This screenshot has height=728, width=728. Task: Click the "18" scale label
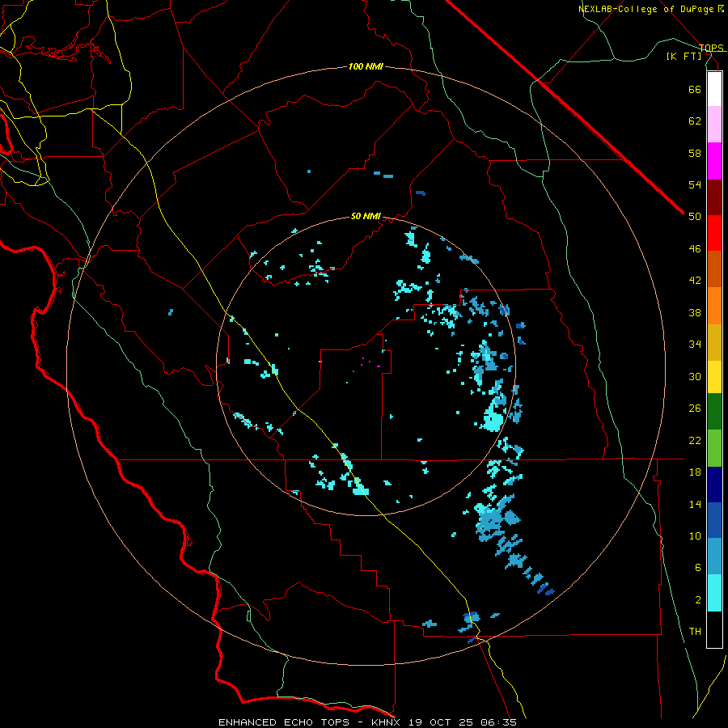pyautogui.click(x=695, y=472)
